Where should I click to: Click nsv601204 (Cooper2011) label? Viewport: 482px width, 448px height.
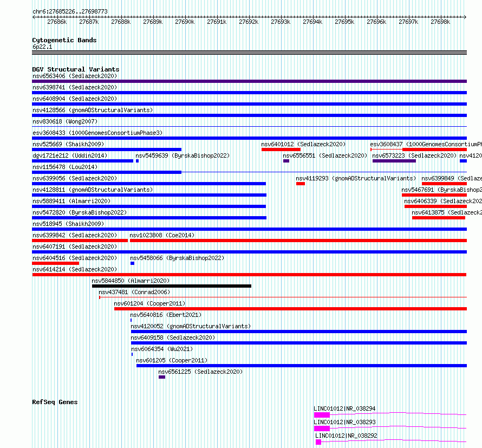coord(149,303)
